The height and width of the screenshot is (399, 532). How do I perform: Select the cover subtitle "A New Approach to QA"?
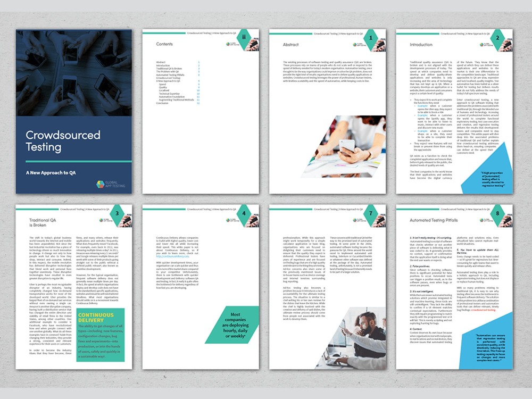click(51, 173)
